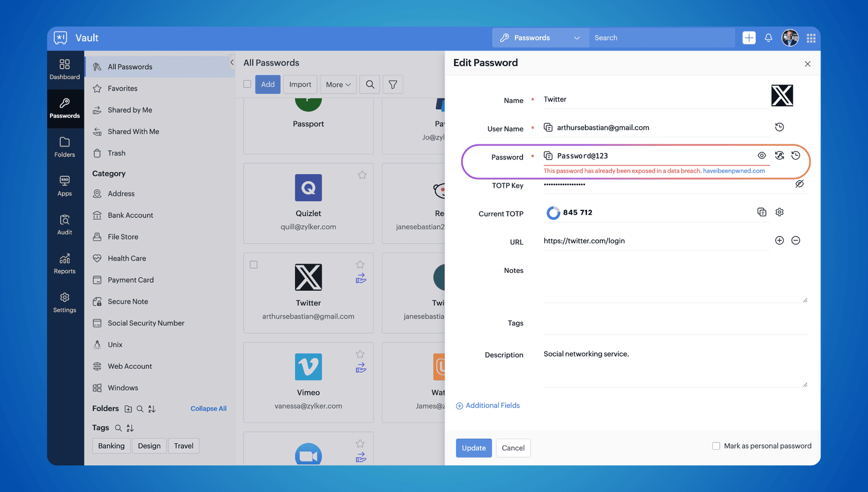Copy the user name field value
The height and width of the screenshot is (492, 868).
[548, 127]
